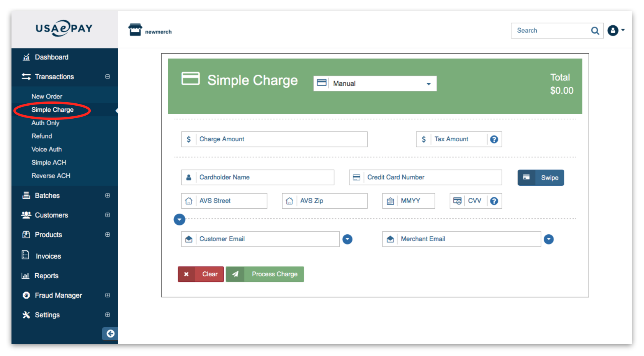Click into the Charge Amount field
This screenshot has height=356, width=644.
click(x=281, y=139)
